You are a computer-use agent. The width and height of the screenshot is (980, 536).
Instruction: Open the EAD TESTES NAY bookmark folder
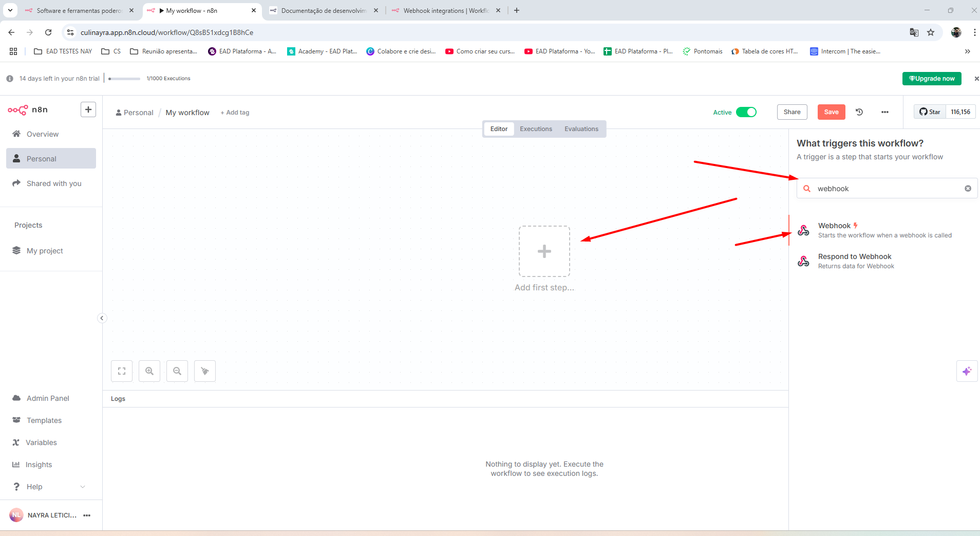pyautogui.click(x=63, y=51)
